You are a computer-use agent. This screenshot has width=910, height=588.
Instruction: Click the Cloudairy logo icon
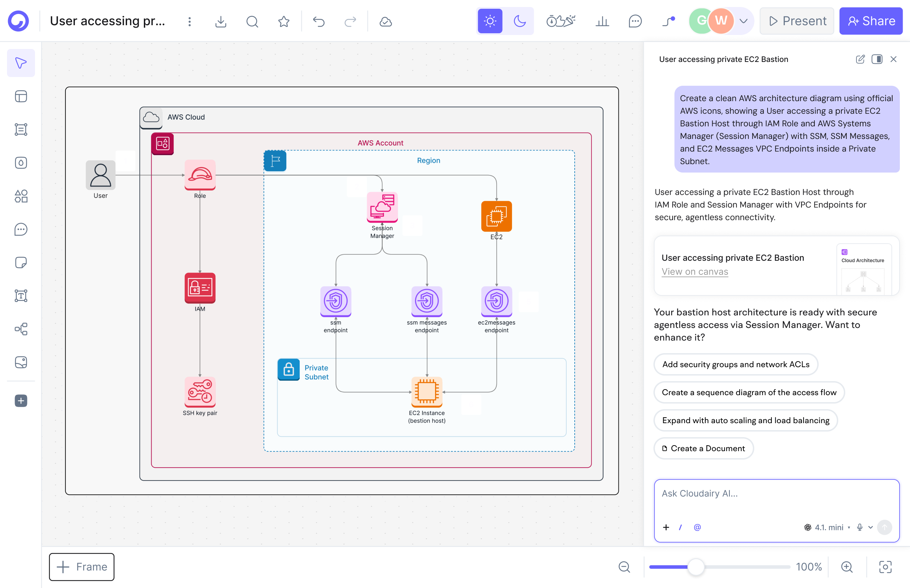18,21
